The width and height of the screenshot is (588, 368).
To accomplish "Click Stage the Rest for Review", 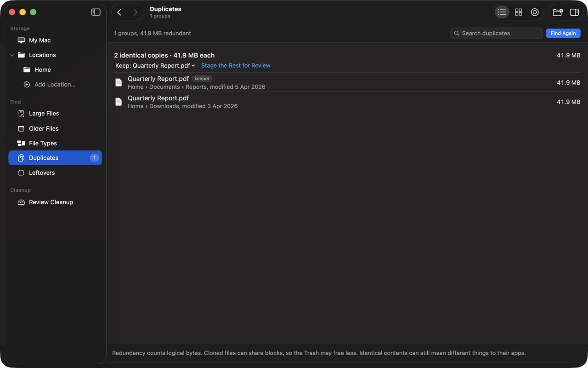I will coord(236,66).
